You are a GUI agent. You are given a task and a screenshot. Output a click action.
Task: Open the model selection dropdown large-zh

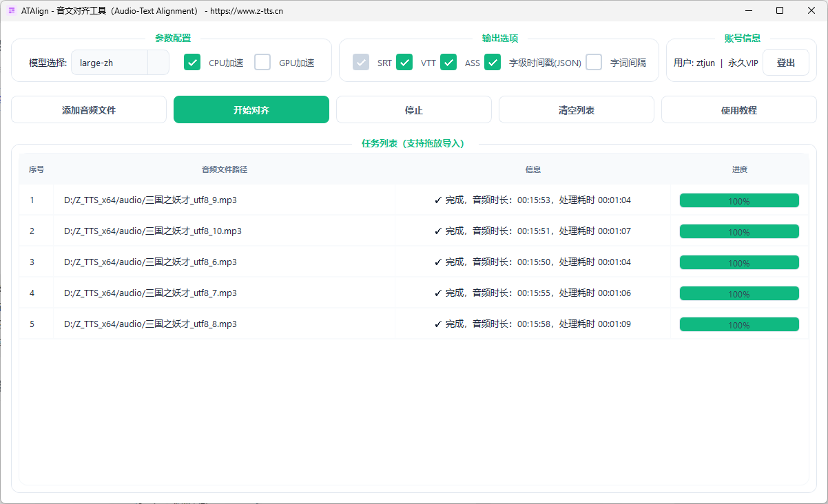pyautogui.click(x=110, y=63)
